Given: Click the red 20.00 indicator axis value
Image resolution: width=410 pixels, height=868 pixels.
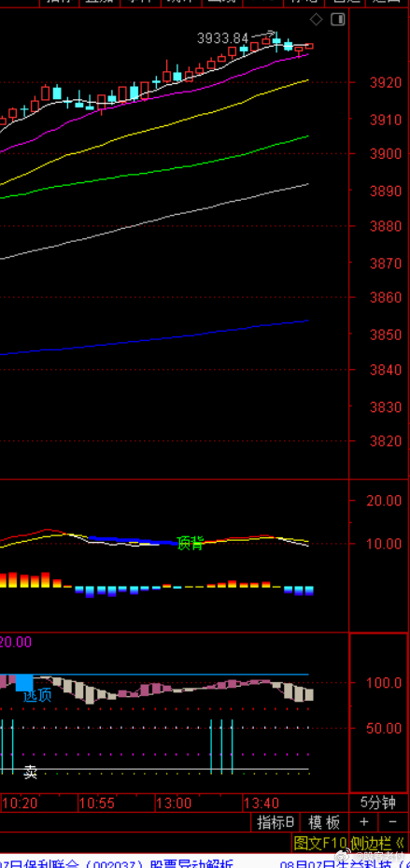Looking at the screenshot, I should coord(383,501).
